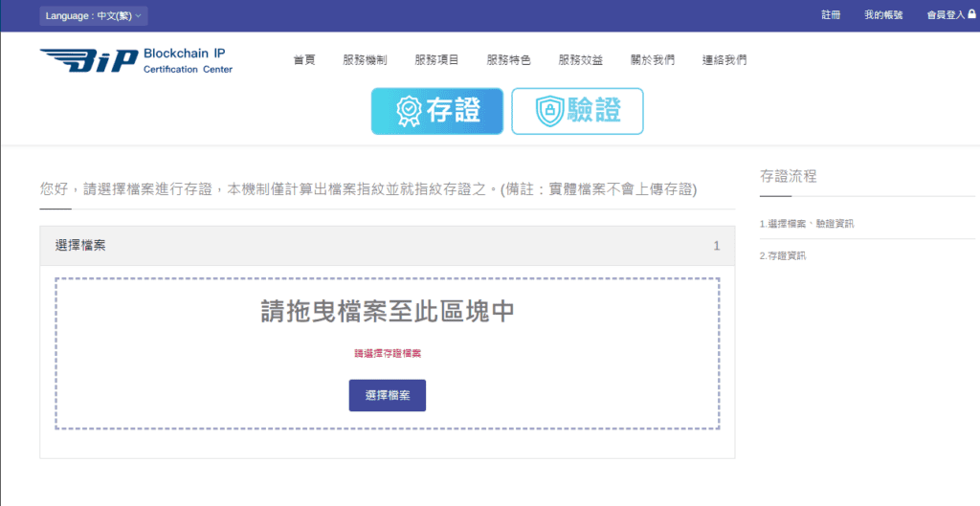
Task: Click the BIP Blockchain IP logo
Action: [x=136, y=60]
